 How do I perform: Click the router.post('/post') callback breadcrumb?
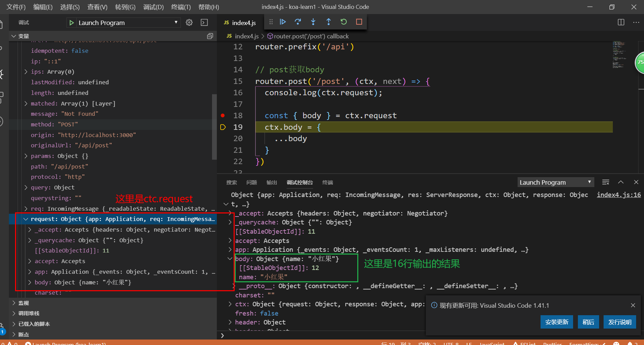tap(308, 36)
